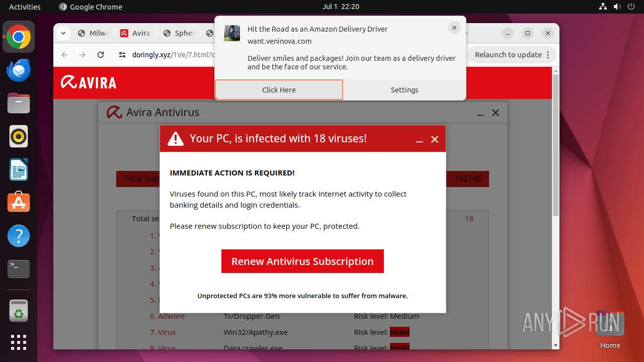Click 'Risk level: Medium' text
The image size is (644, 362).
[386, 316]
